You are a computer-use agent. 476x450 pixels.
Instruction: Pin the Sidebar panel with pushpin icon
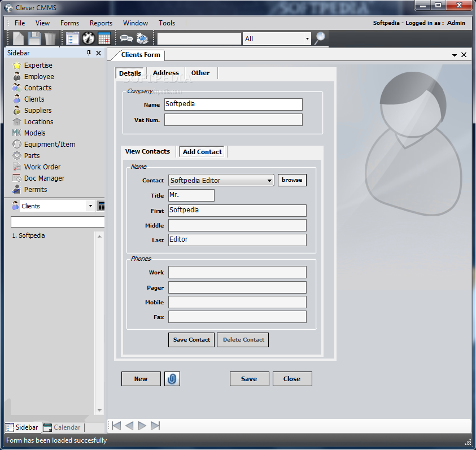point(89,53)
